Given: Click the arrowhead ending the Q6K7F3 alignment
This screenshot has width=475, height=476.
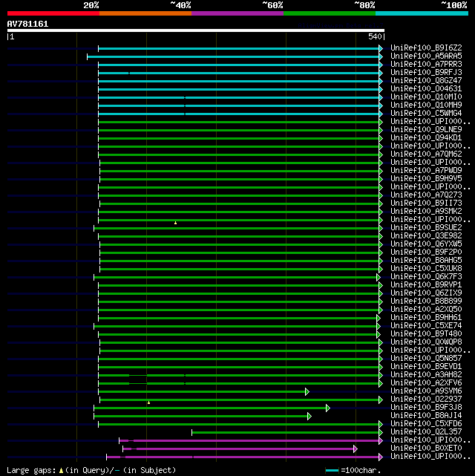Looking at the screenshot, I should [379, 277].
